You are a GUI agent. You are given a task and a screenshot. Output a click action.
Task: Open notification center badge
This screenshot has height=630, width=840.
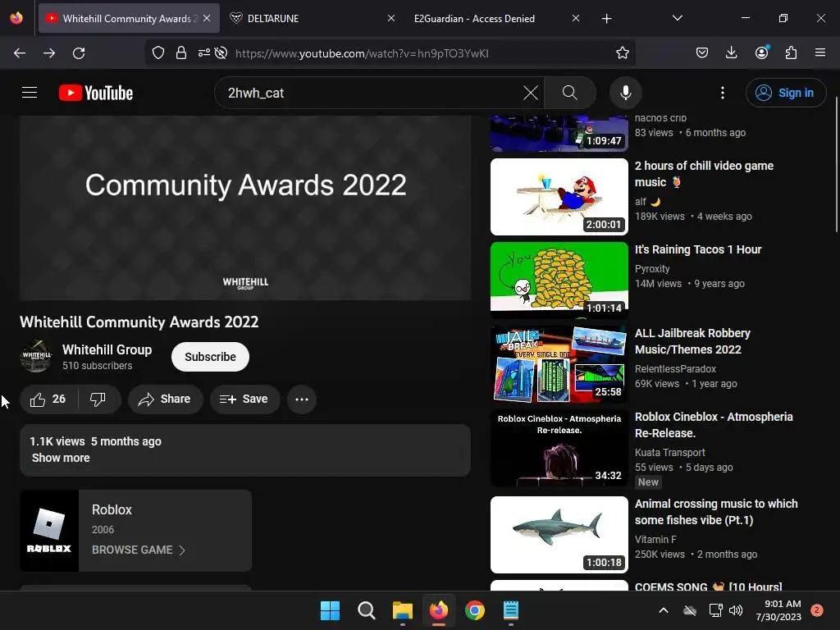tap(816, 610)
